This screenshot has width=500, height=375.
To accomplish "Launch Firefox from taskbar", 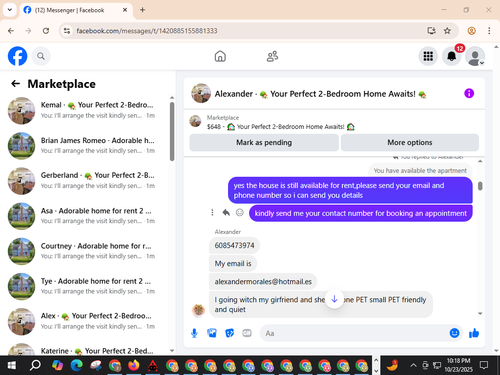I will coord(134,365).
